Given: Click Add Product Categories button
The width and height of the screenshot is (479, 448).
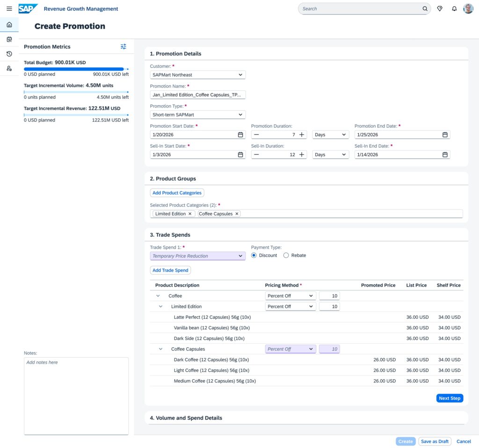Looking at the screenshot, I should pos(177,193).
